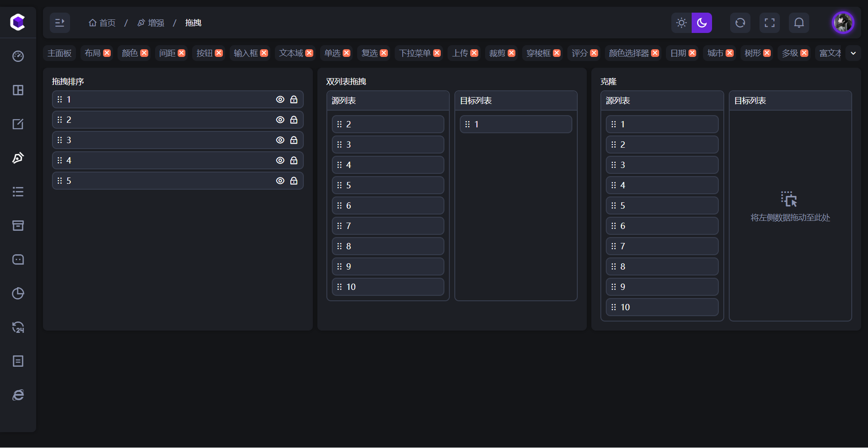Image resolution: width=868 pixels, height=448 pixels.
Task: Close the 颜色 tab
Action: pos(144,53)
